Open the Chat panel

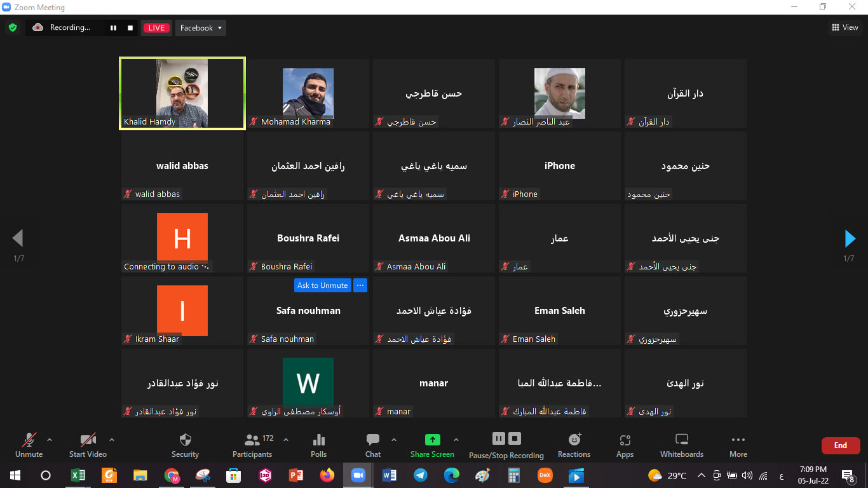[x=373, y=445]
